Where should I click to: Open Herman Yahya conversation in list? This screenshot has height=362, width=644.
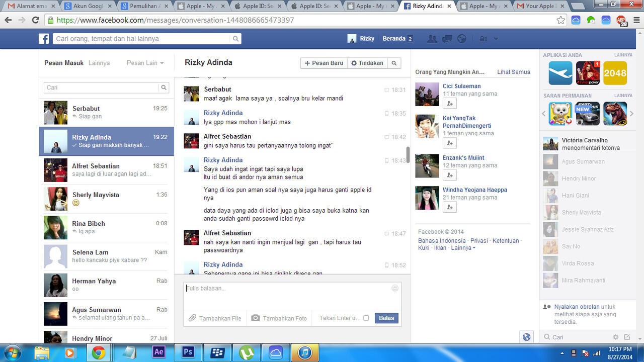[x=107, y=285]
